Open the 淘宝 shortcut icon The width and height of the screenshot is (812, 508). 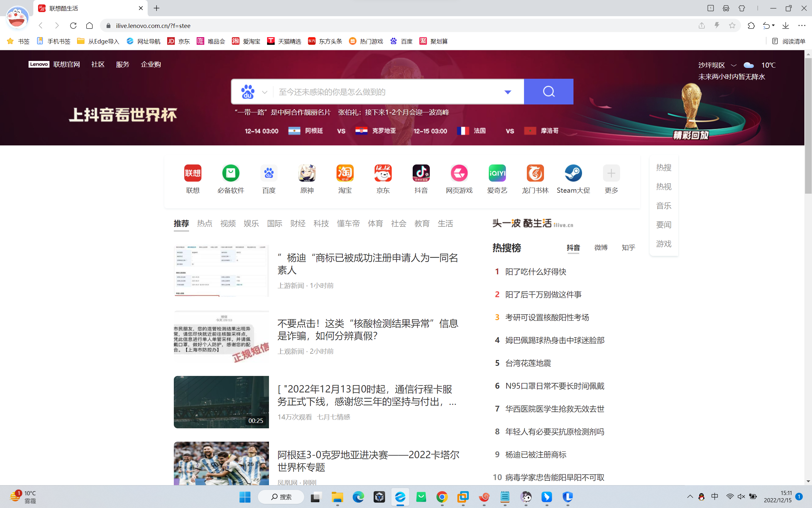point(345,173)
